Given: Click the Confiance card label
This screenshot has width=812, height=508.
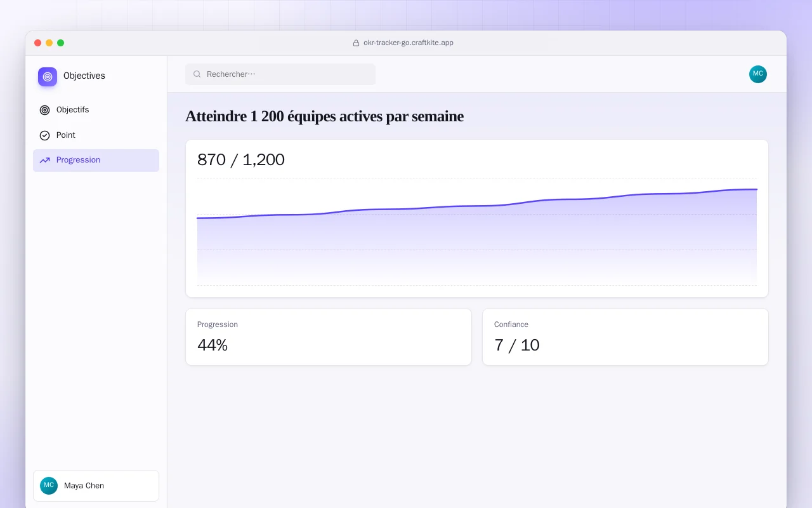Looking at the screenshot, I should pos(511,324).
